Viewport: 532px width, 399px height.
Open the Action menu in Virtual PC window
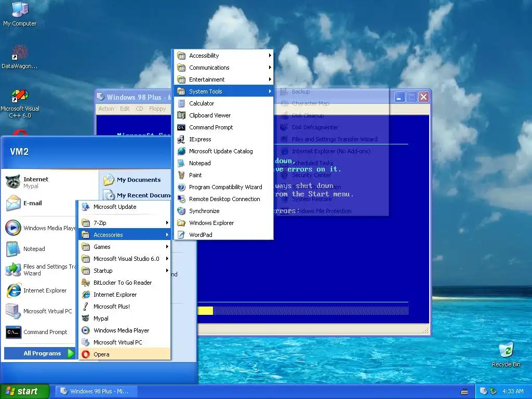(x=106, y=109)
